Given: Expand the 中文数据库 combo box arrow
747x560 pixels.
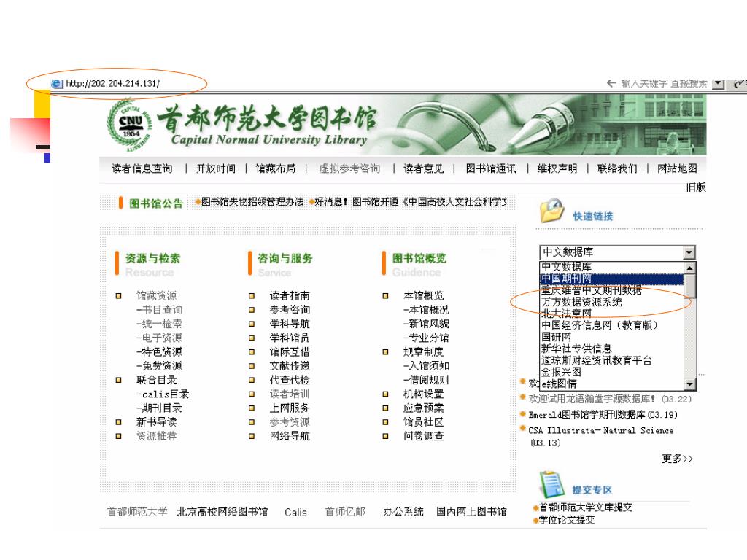Looking at the screenshot, I should click(689, 252).
